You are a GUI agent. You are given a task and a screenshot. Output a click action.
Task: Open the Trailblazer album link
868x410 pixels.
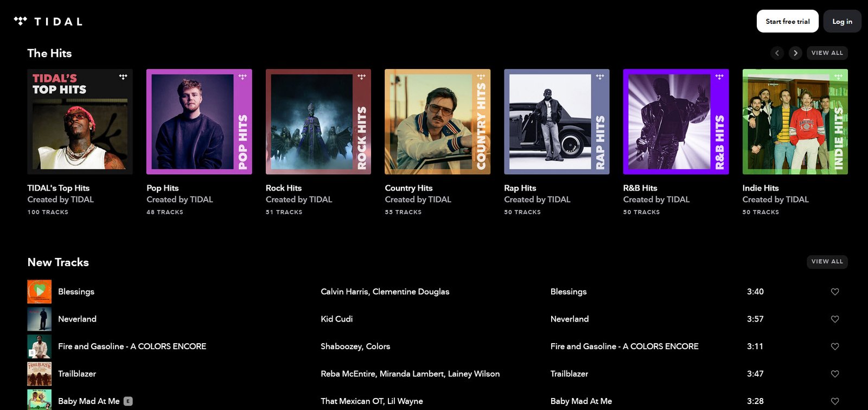[x=569, y=374]
